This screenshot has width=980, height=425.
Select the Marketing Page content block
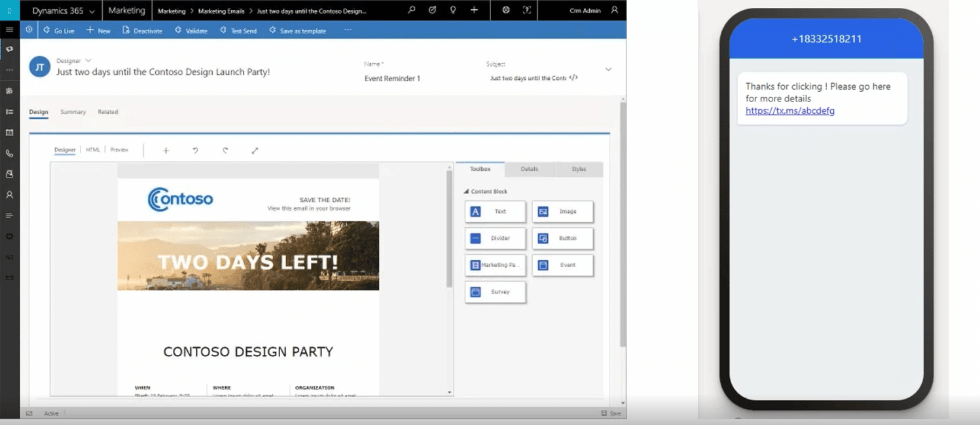tap(495, 265)
